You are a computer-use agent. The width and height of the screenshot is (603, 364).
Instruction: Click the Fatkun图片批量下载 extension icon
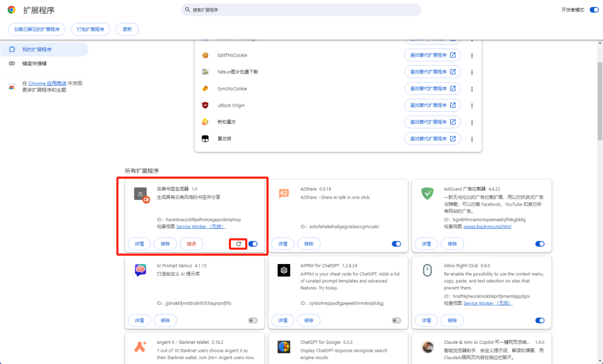click(205, 72)
